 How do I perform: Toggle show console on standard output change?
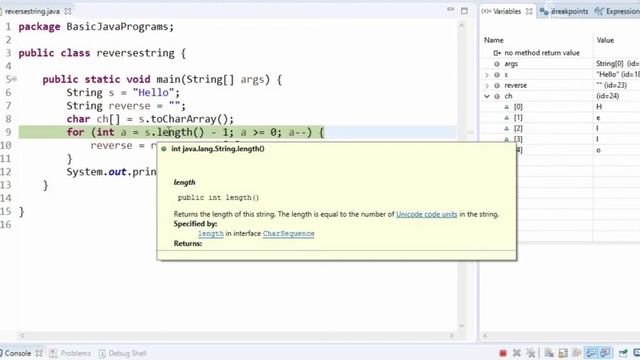(591, 353)
